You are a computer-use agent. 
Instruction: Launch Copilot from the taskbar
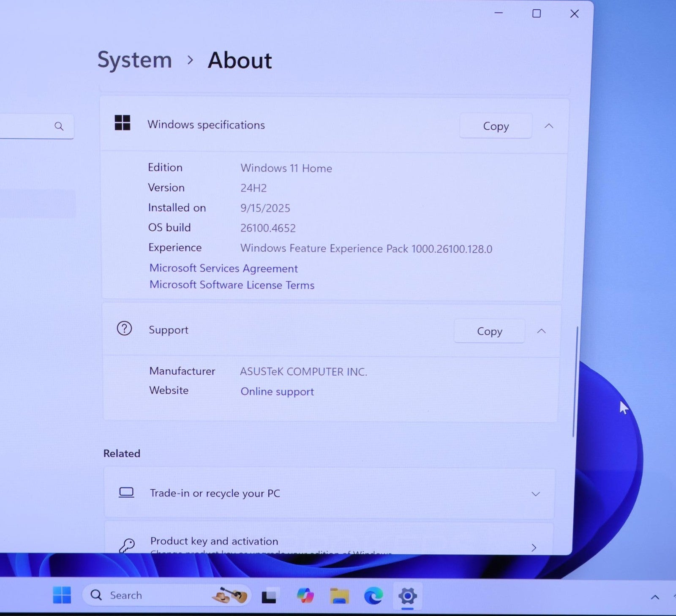pyautogui.click(x=305, y=596)
